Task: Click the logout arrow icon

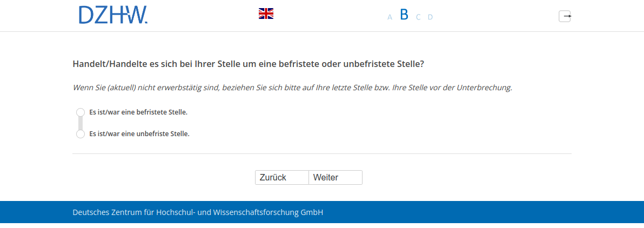Action: [x=565, y=16]
